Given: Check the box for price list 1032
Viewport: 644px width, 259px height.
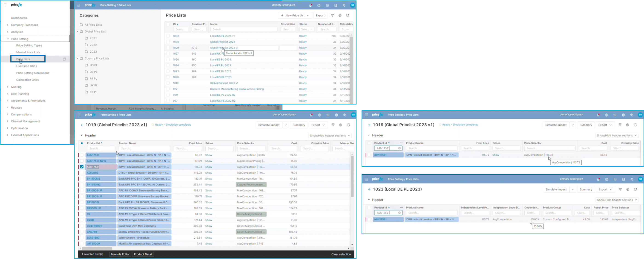Looking at the screenshot, I should click(168, 36).
